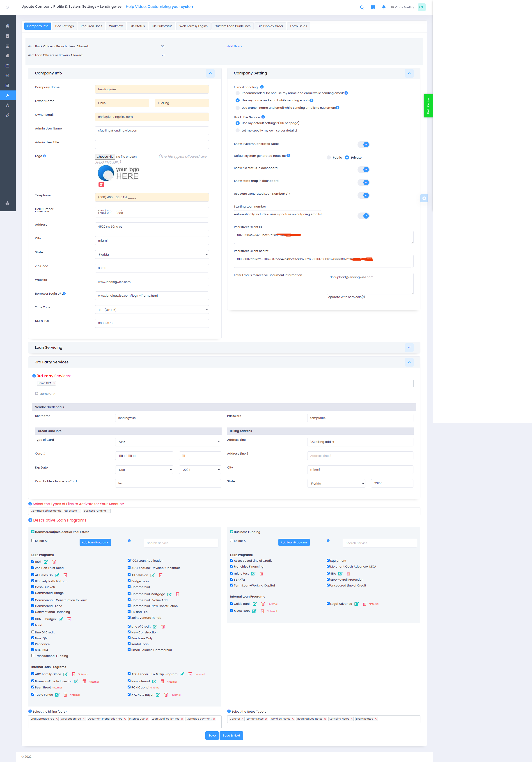Image resolution: width=532 pixels, height=762 pixels.
Task: Select Public for default system notes
Action: (329, 158)
